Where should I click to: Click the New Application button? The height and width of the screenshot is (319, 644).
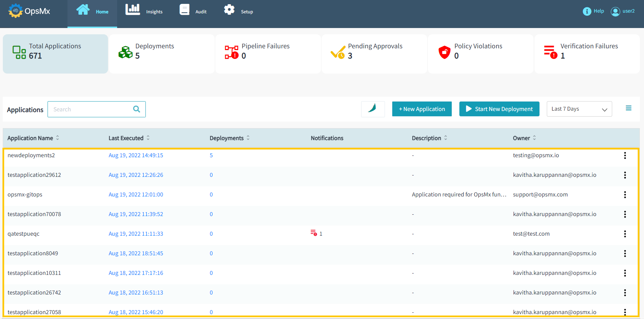[422, 109]
